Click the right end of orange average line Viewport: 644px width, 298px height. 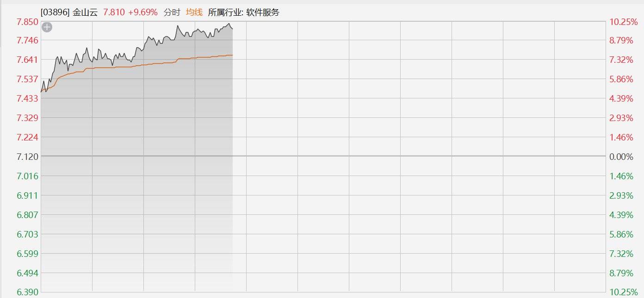(232, 55)
